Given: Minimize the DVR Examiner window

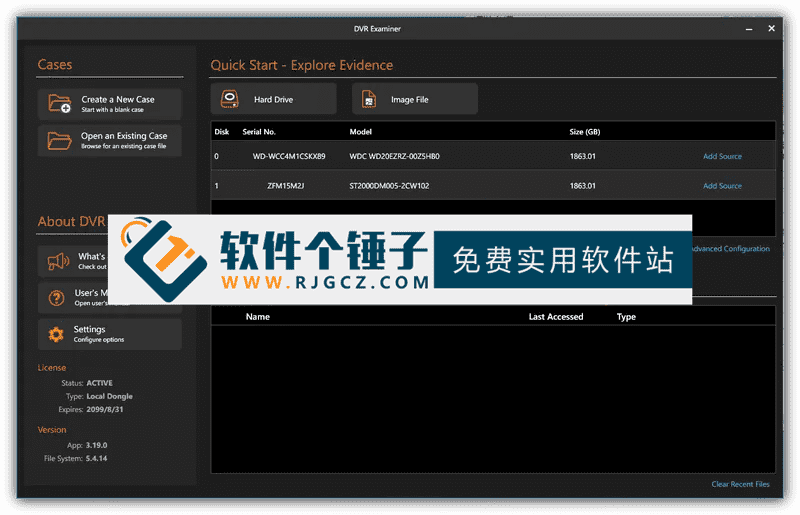Looking at the screenshot, I should click(749, 29).
